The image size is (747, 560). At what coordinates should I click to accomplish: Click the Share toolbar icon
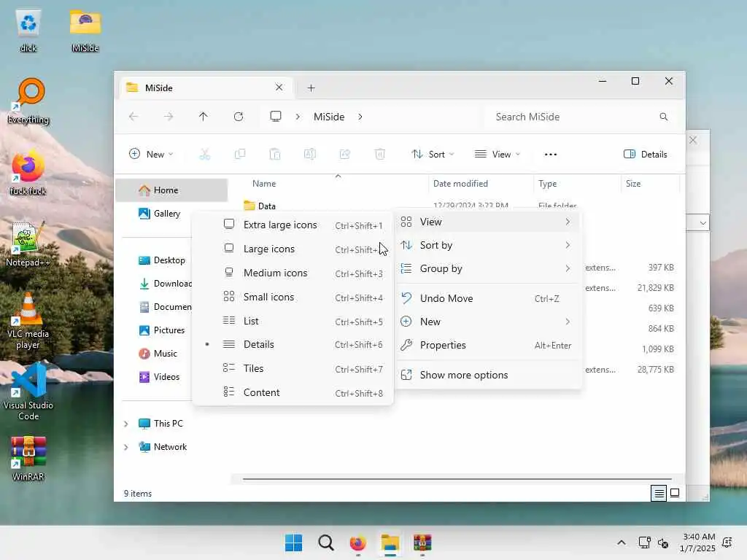[345, 155]
